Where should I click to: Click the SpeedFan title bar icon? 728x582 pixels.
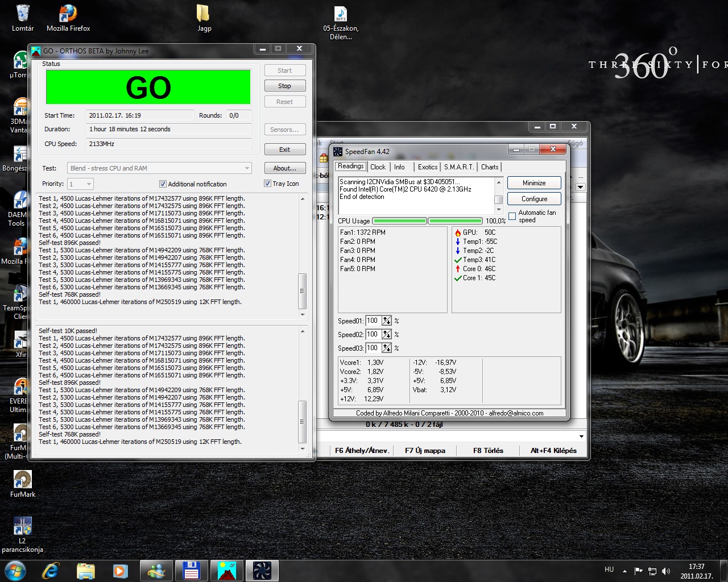click(x=338, y=151)
